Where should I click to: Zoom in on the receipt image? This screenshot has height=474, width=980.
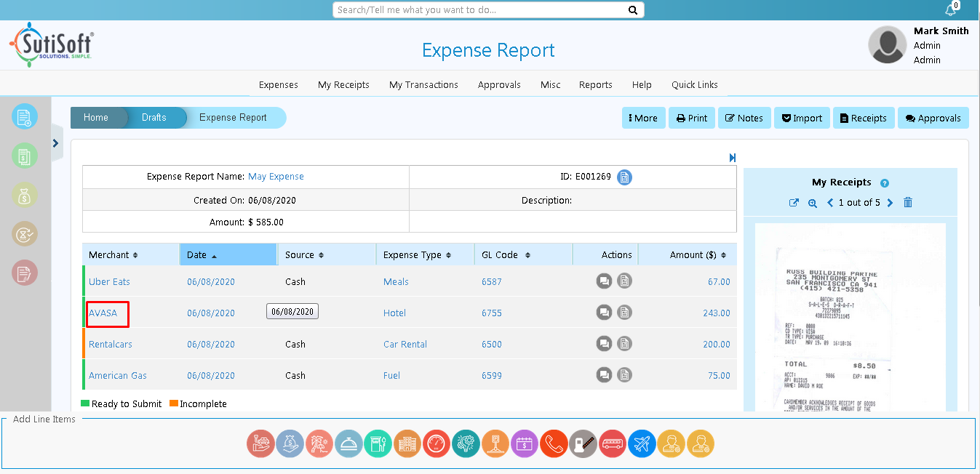click(813, 203)
